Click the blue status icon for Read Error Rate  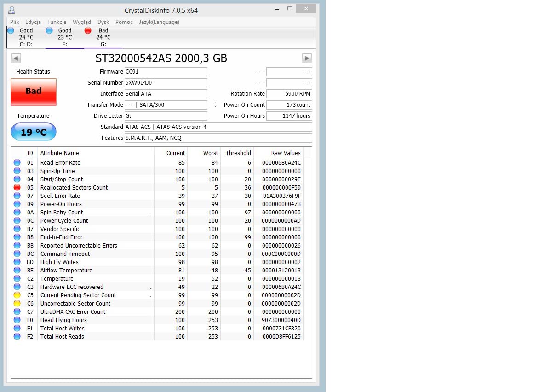tap(17, 162)
